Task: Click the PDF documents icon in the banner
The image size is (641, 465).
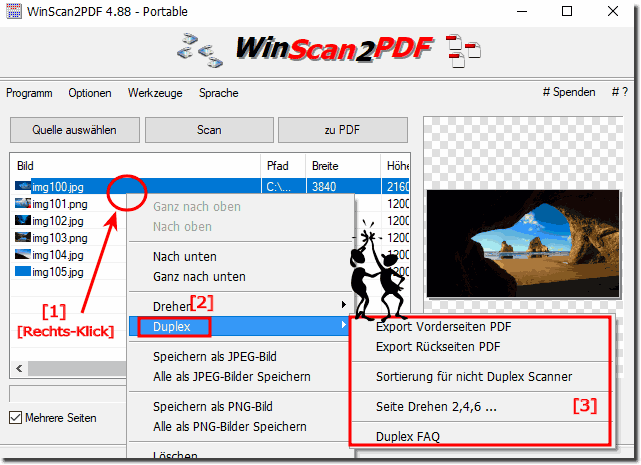Action: 463,51
